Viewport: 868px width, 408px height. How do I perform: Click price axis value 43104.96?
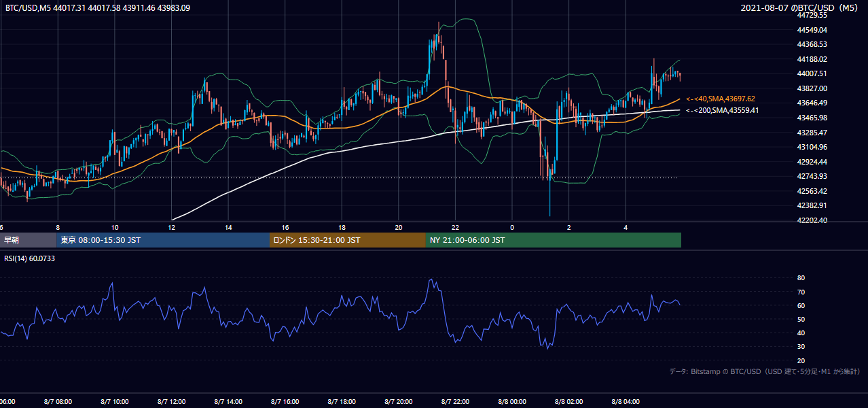(812, 147)
